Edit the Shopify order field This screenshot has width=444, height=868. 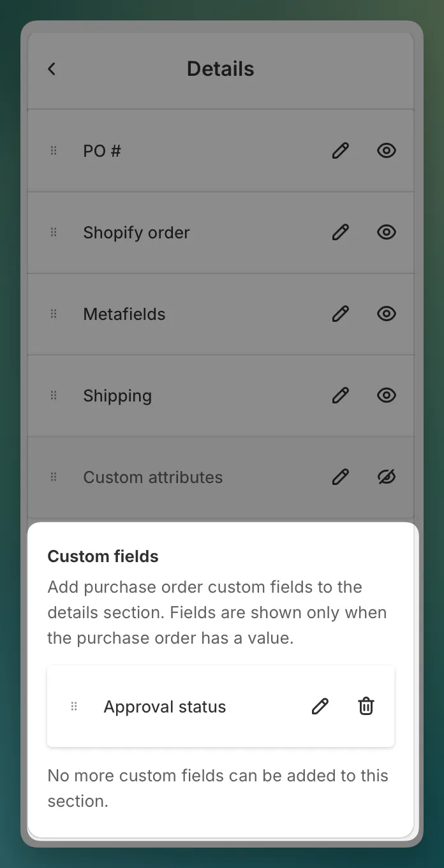tap(341, 232)
